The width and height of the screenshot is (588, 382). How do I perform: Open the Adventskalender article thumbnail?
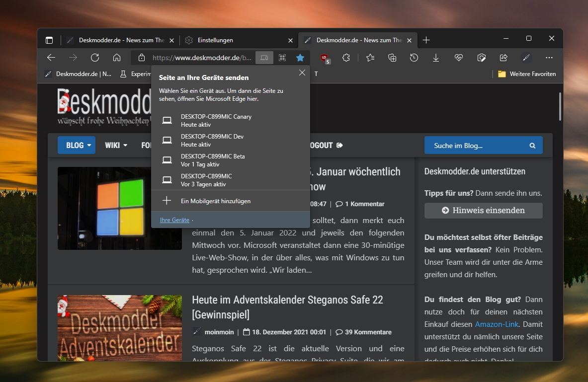tap(120, 328)
